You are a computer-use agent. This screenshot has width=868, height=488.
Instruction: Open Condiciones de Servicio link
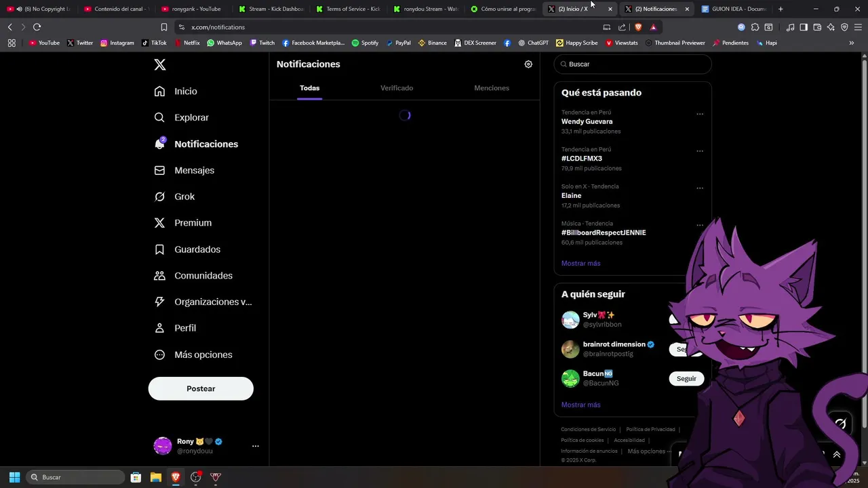click(x=588, y=429)
